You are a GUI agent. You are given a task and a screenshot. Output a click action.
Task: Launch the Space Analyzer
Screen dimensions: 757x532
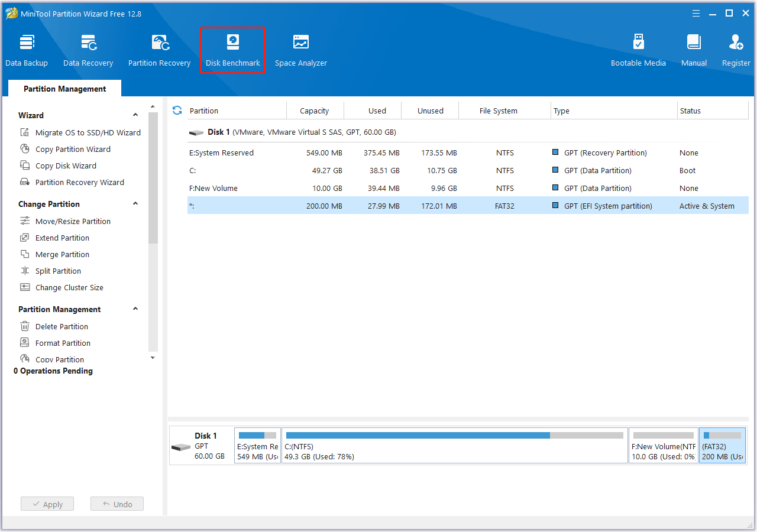[x=300, y=48]
